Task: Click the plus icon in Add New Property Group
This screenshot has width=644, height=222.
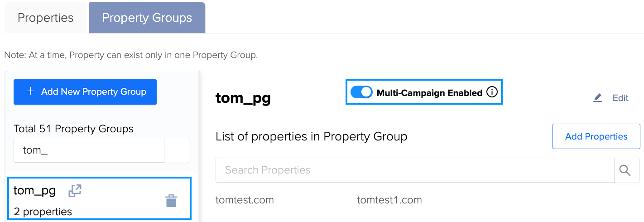Action: tap(31, 92)
